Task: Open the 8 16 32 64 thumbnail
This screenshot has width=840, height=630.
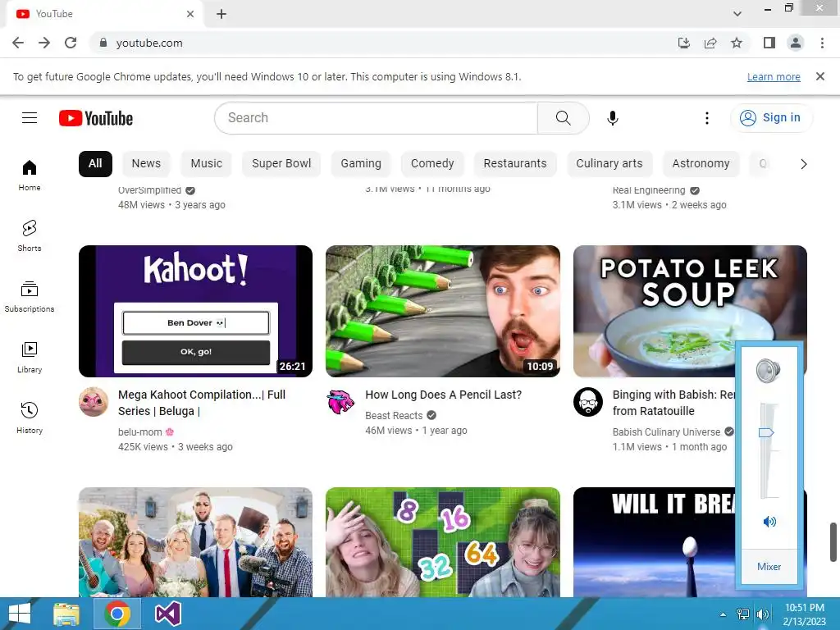Action: coord(442,542)
